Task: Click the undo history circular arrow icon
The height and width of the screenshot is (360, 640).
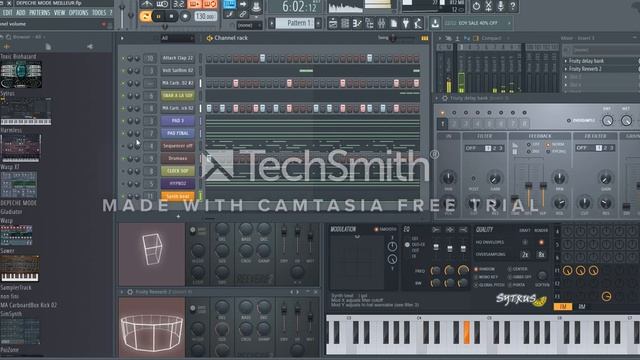Action: 476,6
